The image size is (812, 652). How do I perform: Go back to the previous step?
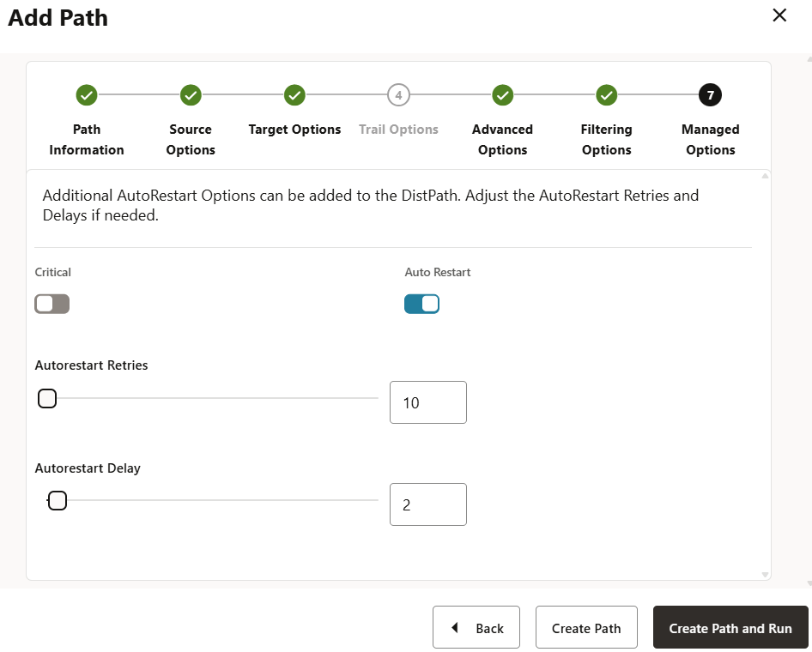coord(476,628)
